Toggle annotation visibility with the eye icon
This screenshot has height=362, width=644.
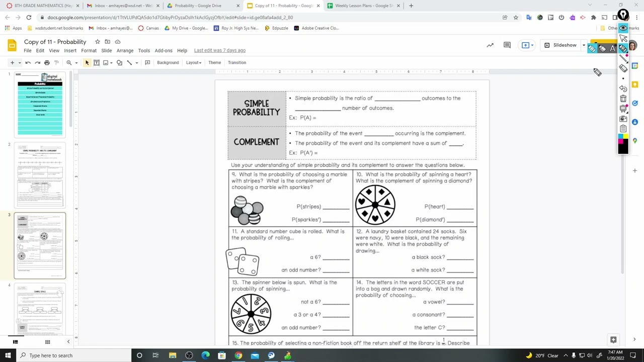(623, 28)
